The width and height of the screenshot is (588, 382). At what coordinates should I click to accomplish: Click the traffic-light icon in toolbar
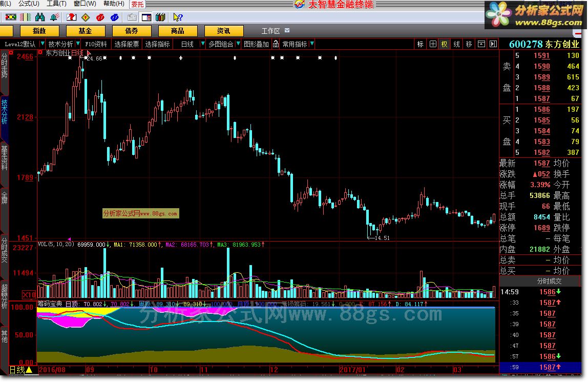pos(10,17)
